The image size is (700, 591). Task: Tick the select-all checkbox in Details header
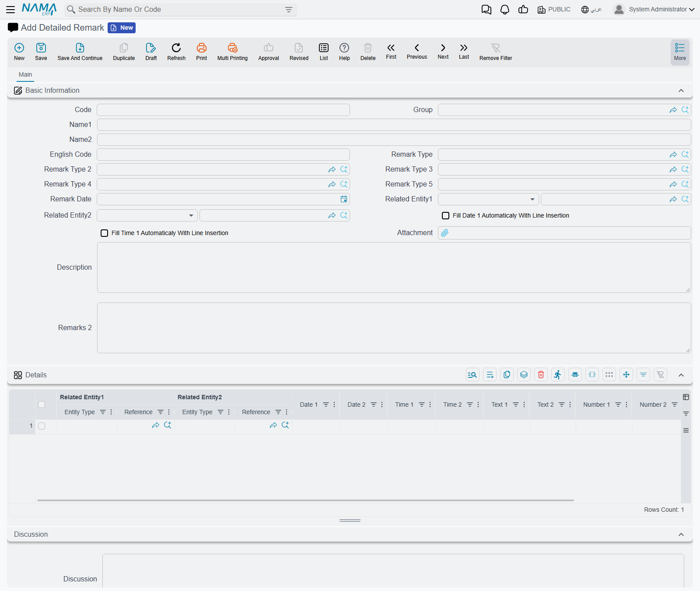click(x=42, y=405)
